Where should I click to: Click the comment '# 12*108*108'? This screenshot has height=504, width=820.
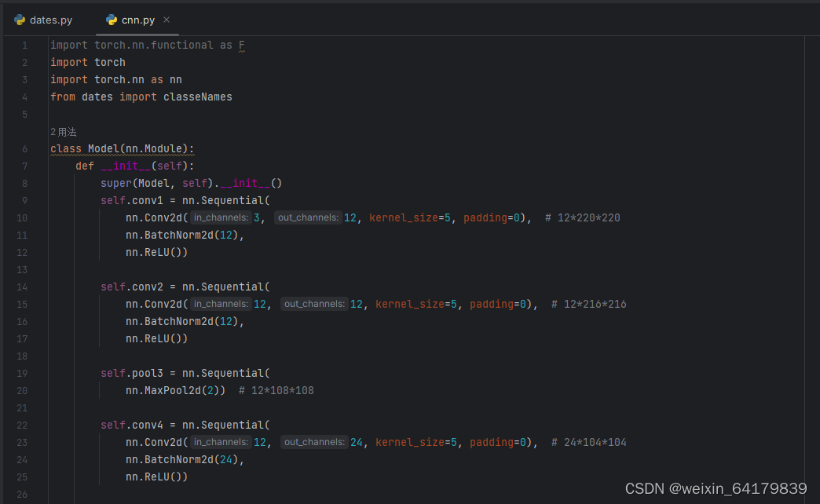click(x=276, y=390)
